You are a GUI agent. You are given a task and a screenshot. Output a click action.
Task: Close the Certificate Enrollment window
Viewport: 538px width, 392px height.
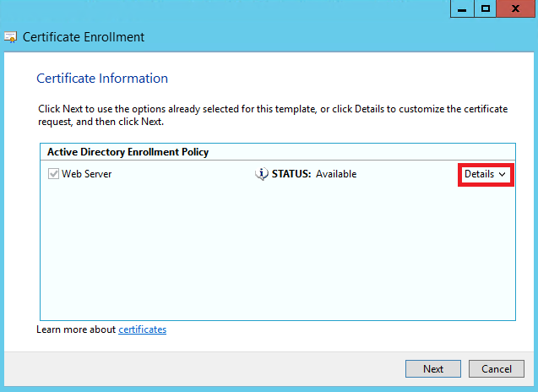click(x=515, y=8)
